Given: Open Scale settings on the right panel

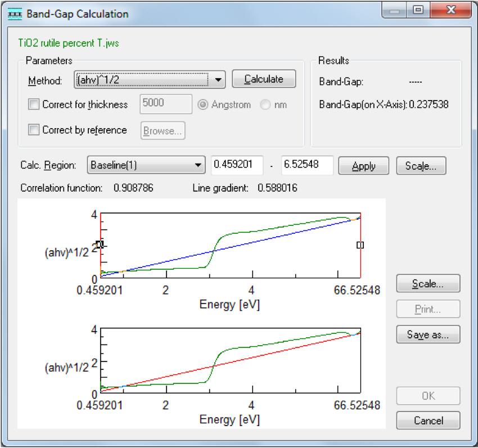Looking at the screenshot, I should (428, 283).
